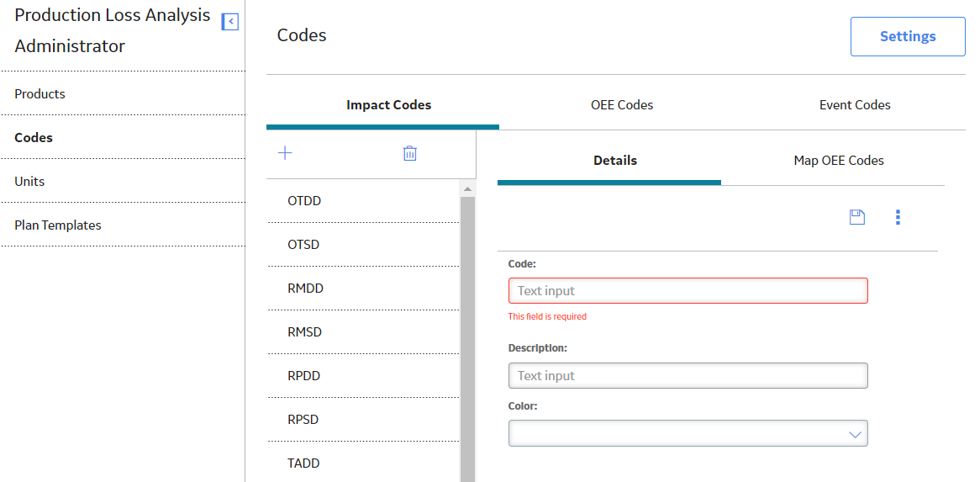
Task: Select the OTDD code in the list
Action: (x=364, y=201)
